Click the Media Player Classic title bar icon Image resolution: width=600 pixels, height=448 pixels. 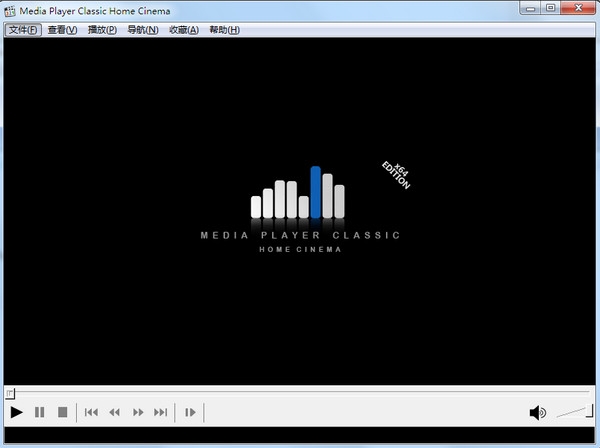[10, 11]
